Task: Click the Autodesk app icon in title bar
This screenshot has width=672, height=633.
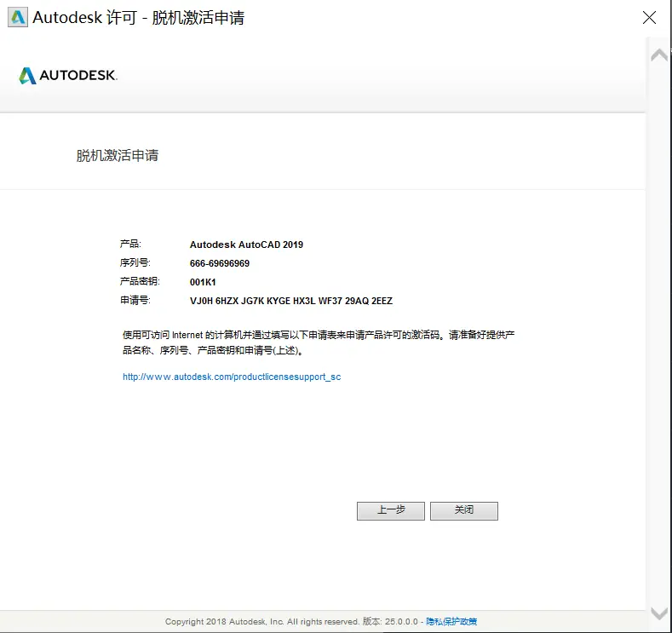Action: pos(18,18)
